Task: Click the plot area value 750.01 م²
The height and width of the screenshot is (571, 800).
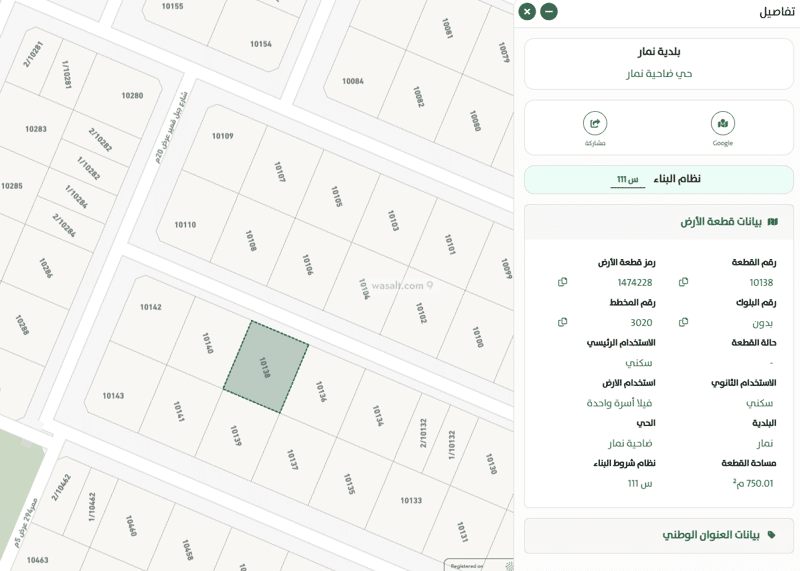Action: pyautogui.click(x=753, y=483)
